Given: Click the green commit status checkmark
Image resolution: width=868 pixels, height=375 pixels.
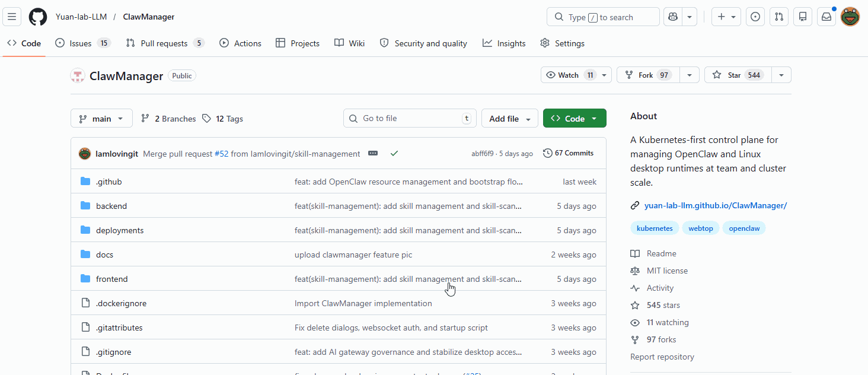Looking at the screenshot, I should click(x=394, y=152).
